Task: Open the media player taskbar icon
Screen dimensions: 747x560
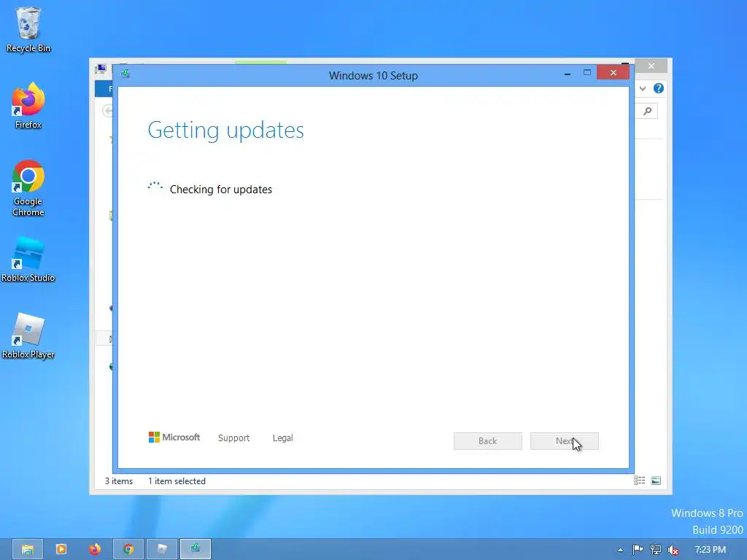Action: tap(61, 549)
